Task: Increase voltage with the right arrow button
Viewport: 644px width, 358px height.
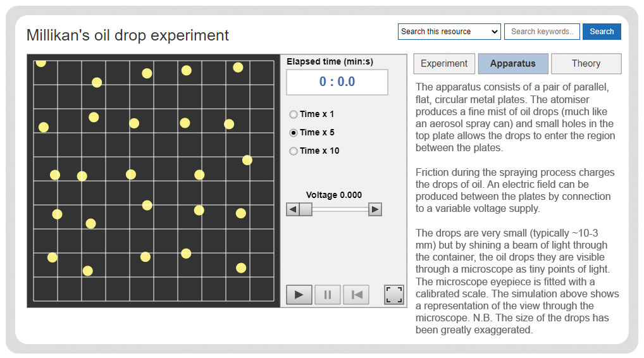Action: coord(375,209)
